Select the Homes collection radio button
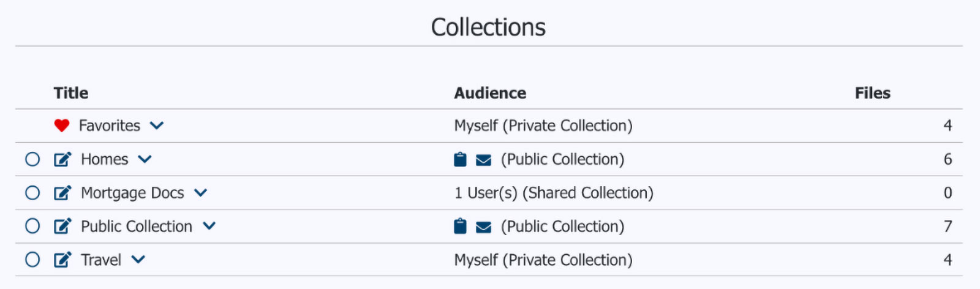This screenshot has height=289, width=980. 32,159
